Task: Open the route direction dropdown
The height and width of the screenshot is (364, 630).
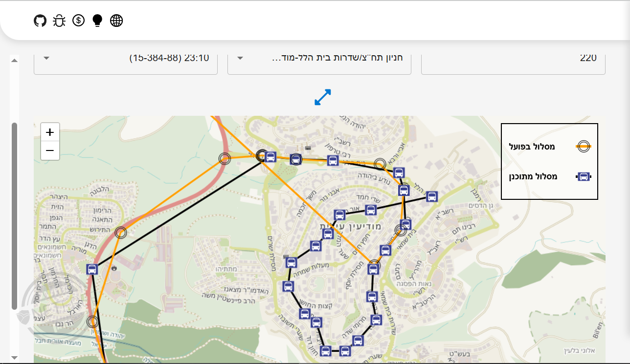Action: [319, 58]
